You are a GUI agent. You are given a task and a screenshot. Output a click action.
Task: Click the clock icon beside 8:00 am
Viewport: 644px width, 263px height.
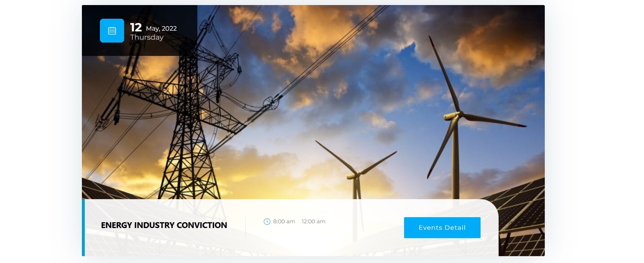pos(267,222)
